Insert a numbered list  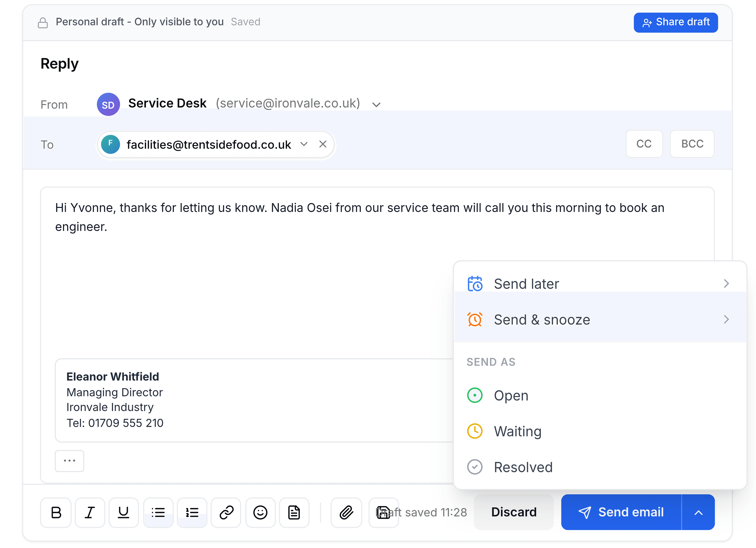(192, 512)
